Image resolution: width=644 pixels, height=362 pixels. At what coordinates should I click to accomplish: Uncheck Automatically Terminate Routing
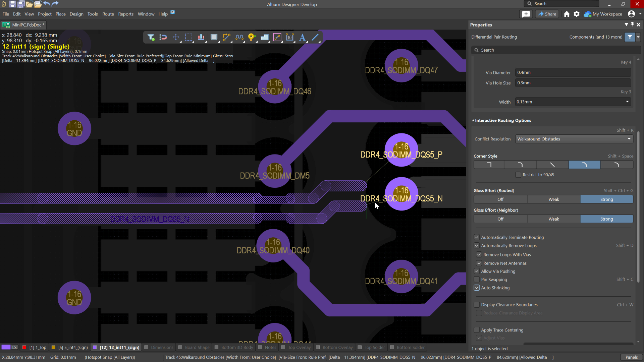[x=477, y=237]
